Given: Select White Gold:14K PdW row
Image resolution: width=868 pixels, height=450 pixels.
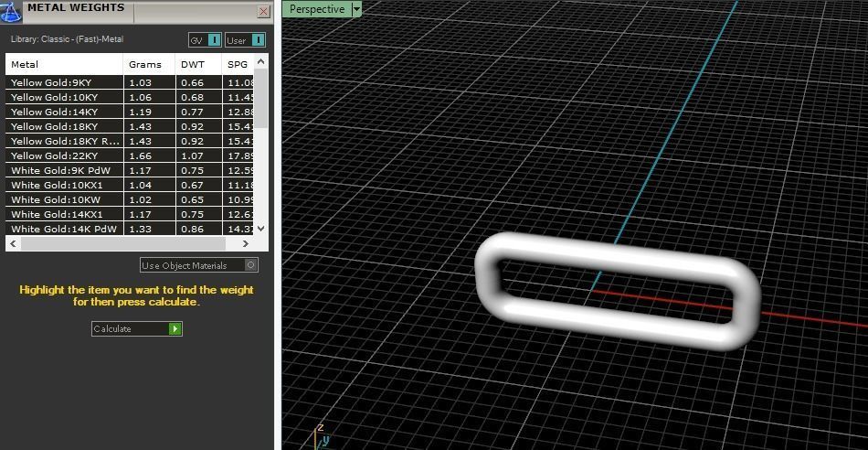Looking at the screenshot, I should pos(130,229).
